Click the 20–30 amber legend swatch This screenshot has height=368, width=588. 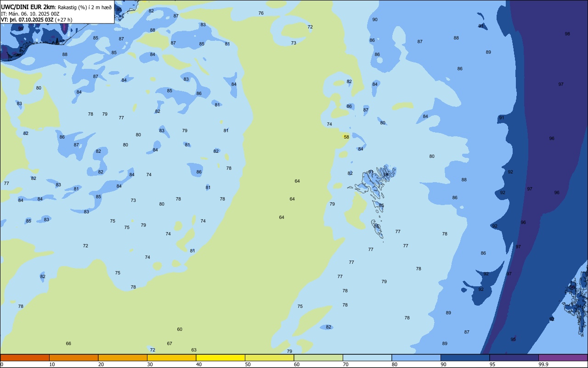click(x=123, y=357)
